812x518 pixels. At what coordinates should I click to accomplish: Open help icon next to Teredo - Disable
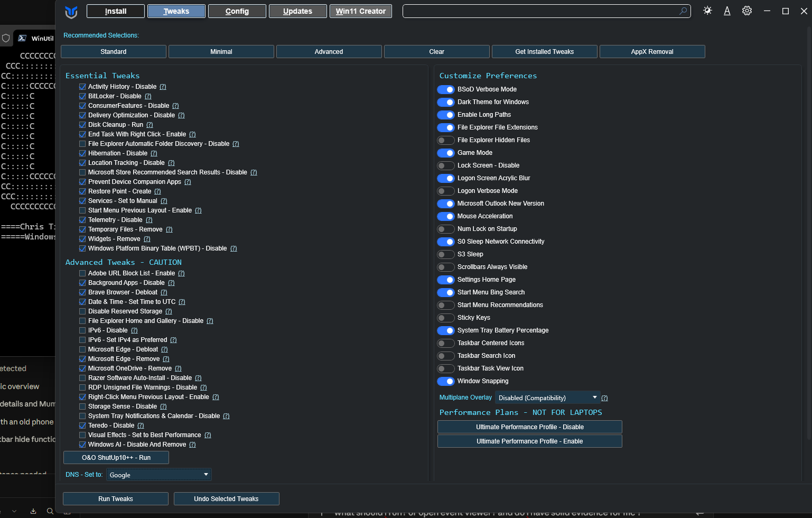pos(141,425)
